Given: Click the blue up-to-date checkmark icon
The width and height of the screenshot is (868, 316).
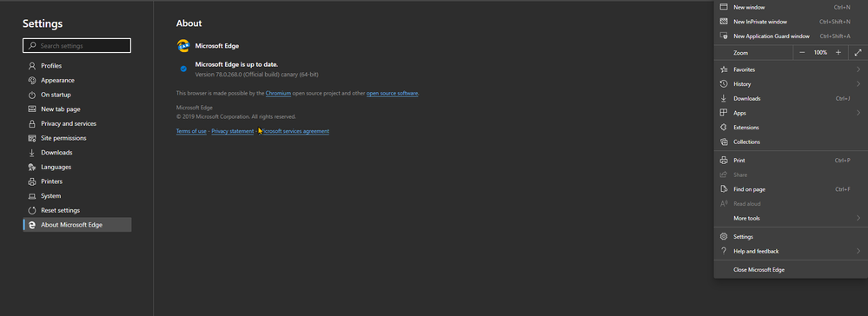Looking at the screenshot, I should pyautogui.click(x=183, y=69).
